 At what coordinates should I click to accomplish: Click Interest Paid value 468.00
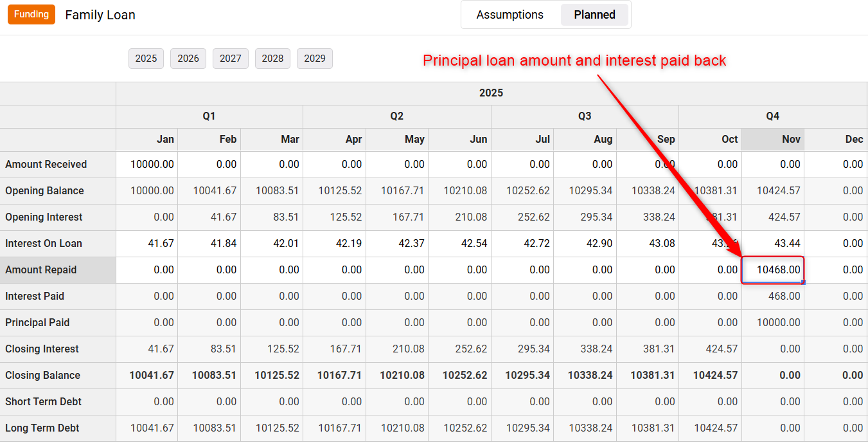(773, 296)
